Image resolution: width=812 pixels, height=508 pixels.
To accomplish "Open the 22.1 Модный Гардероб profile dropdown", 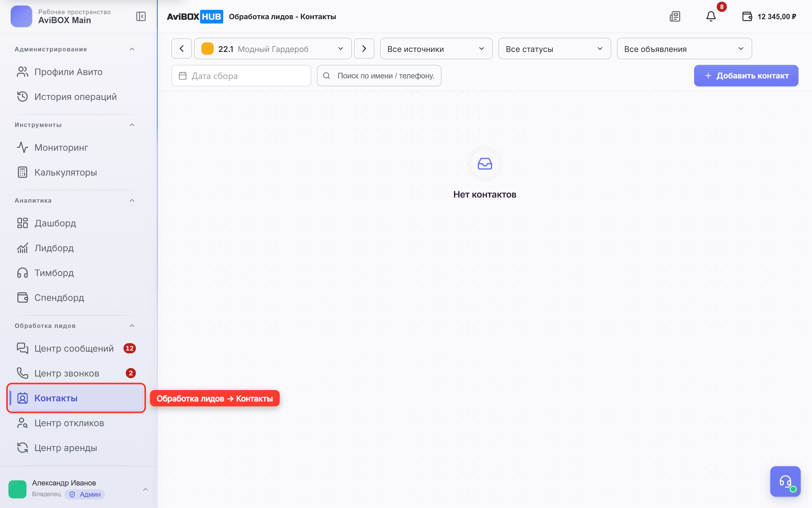I will click(273, 49).
